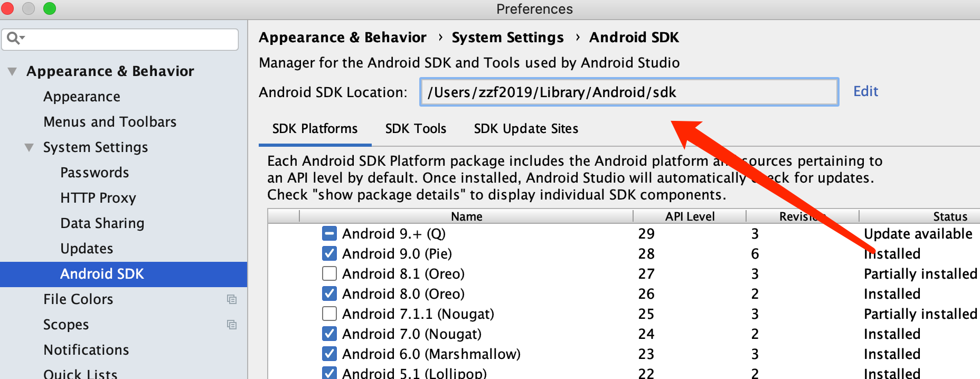The image size is (980, 379).
Task: Click the search magnifier icon in sidebar
Action: click(x=14, y=38)
